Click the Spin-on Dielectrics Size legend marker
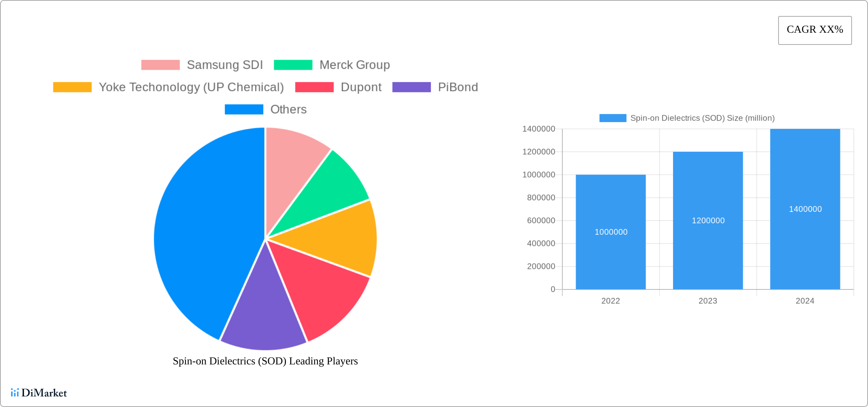This screenshot has height=407, width=868. coord(613,118)
